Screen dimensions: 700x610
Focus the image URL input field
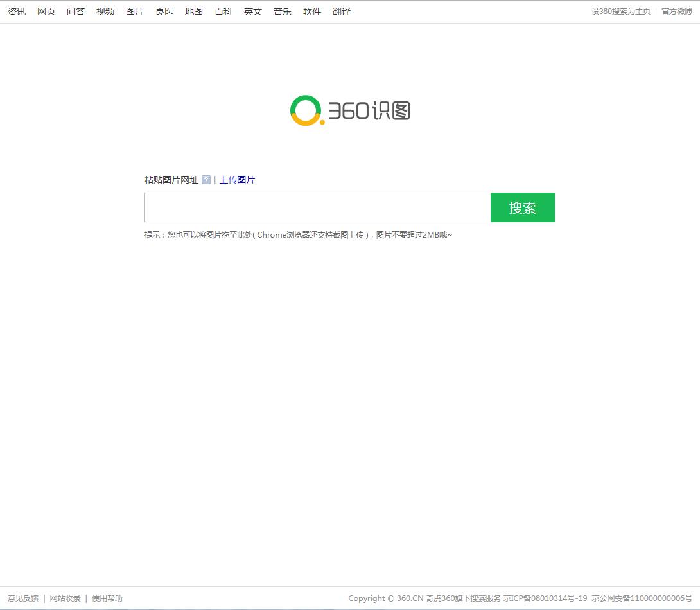pos(317,207)
